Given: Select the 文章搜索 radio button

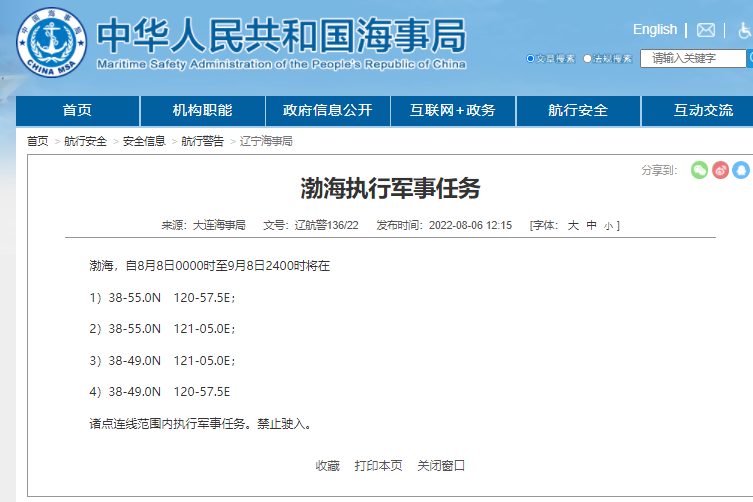Looking at the screenshot, I should point(531,59).
